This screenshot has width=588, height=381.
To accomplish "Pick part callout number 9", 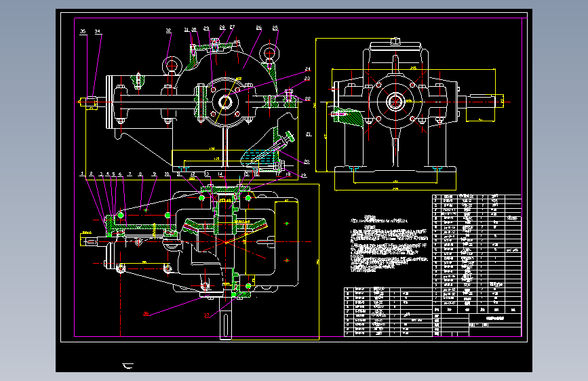I will pyautogui.click(x=154, y=174).
